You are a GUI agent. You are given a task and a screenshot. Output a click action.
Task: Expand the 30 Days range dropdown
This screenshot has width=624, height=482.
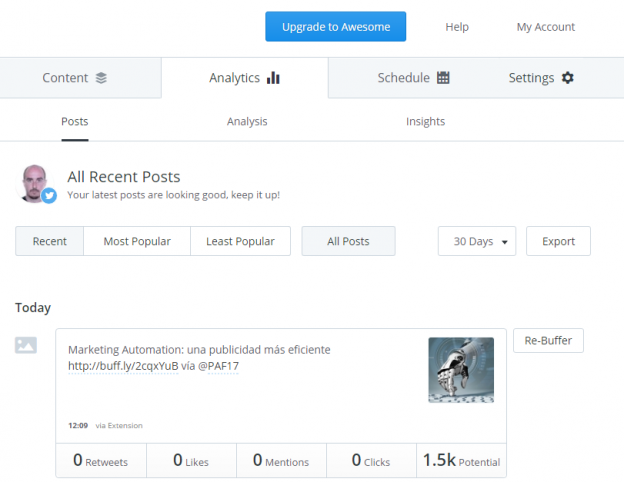click(x=477, y=241)
